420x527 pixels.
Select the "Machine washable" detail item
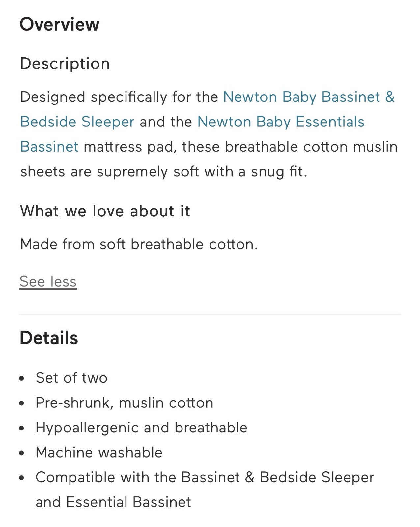(x=99, y=453)
